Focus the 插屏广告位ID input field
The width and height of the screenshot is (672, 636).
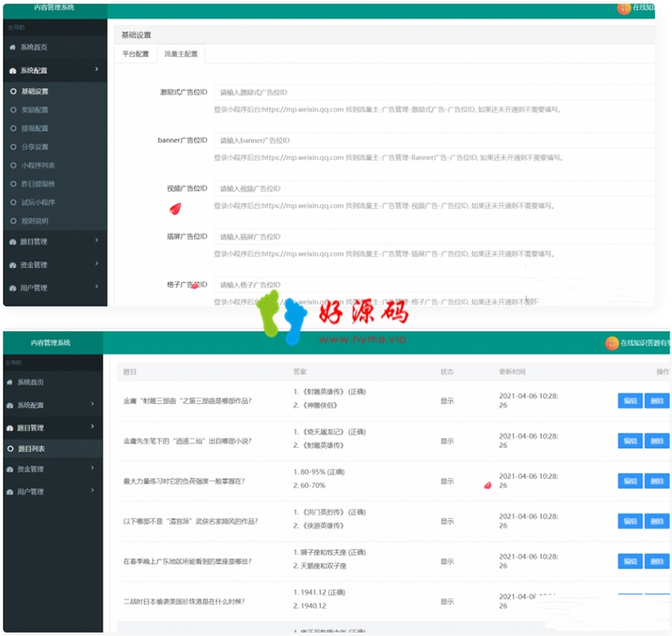point(434,237)
